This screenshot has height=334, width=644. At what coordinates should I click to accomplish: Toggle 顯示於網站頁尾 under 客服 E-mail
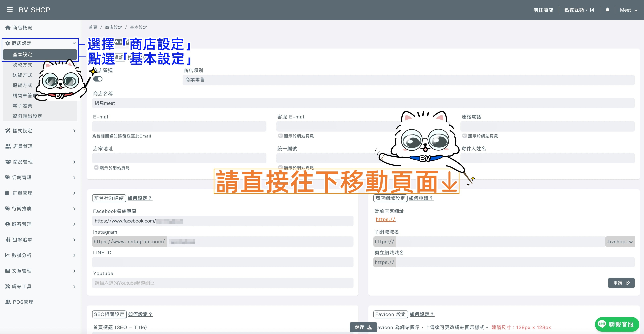coord(281,136)
